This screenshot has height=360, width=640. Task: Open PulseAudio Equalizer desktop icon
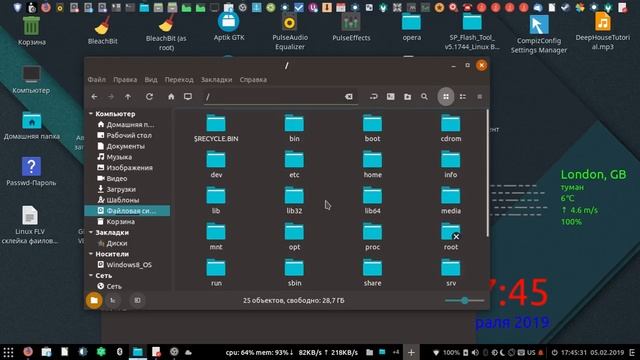pyautogui.click(x=290, y=32)
